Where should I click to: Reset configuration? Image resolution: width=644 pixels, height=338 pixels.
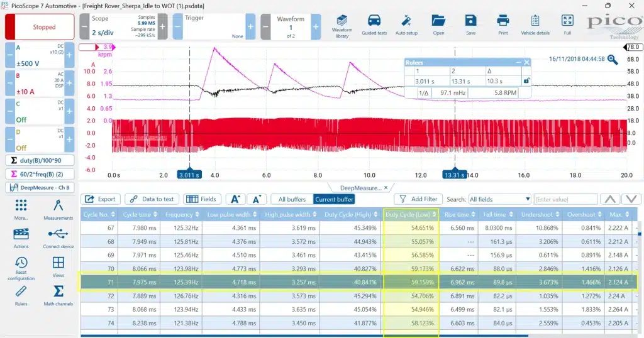coord(21,268)
